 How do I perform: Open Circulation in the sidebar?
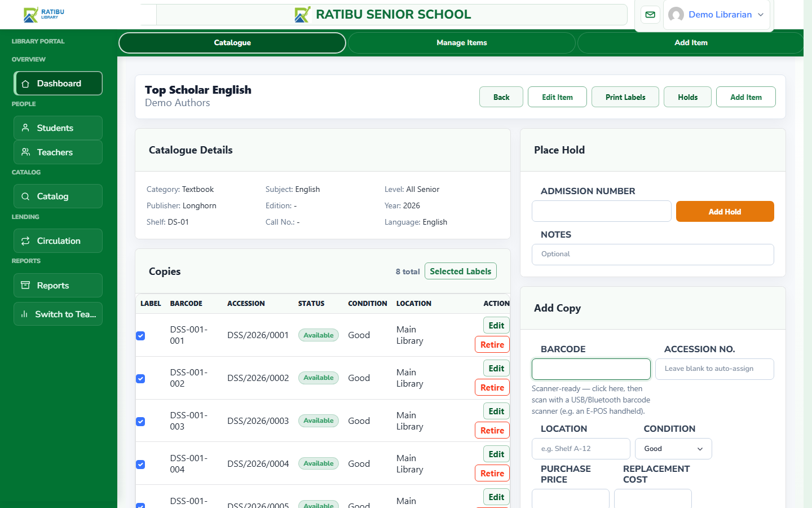tap(58, 241)
